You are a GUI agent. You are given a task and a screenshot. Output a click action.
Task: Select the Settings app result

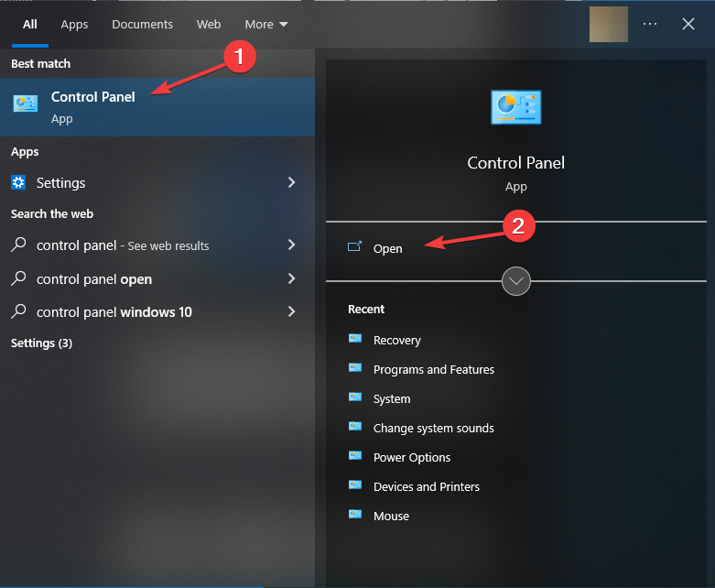157,182
